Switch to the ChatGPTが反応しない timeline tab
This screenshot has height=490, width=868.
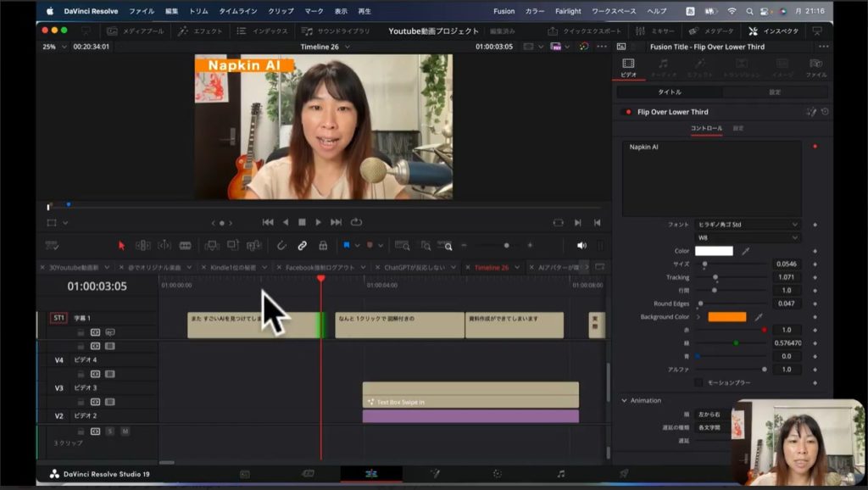tap(413, 267)
